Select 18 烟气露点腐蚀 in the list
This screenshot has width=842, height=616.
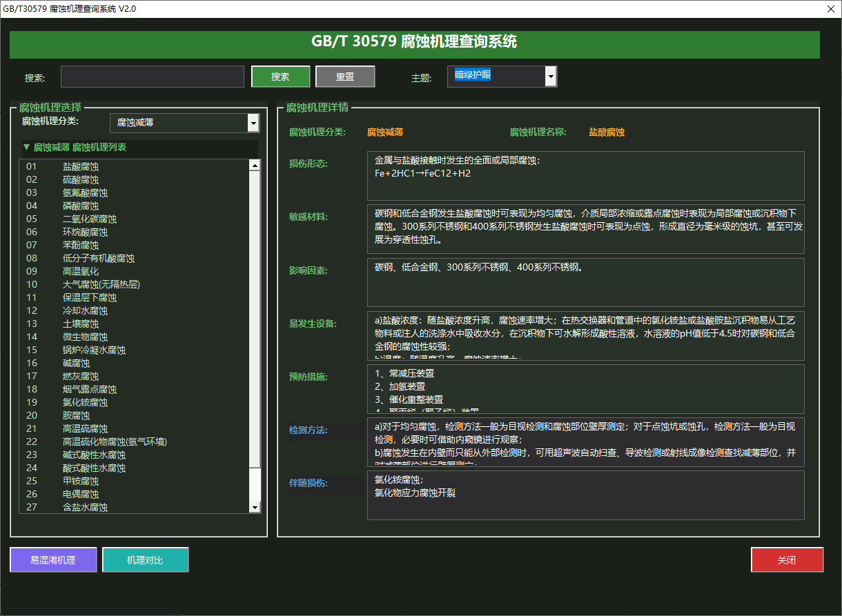[135, 389]
